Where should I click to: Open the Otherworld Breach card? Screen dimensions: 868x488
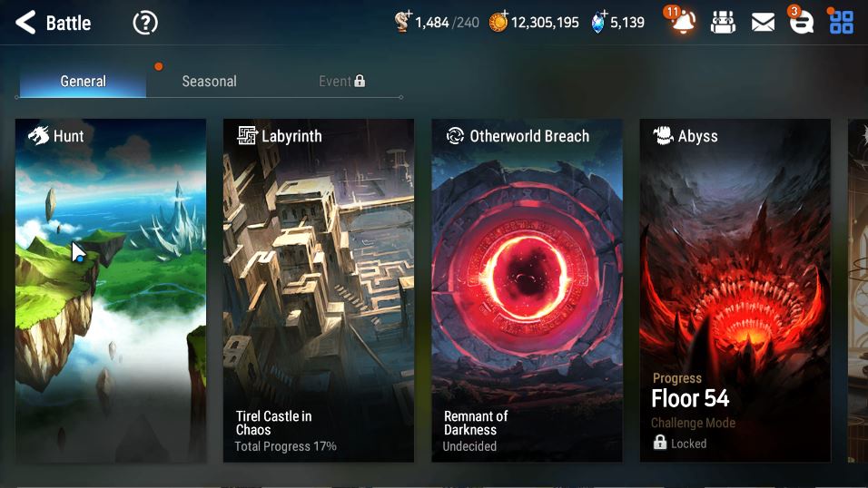click(527, 290)
